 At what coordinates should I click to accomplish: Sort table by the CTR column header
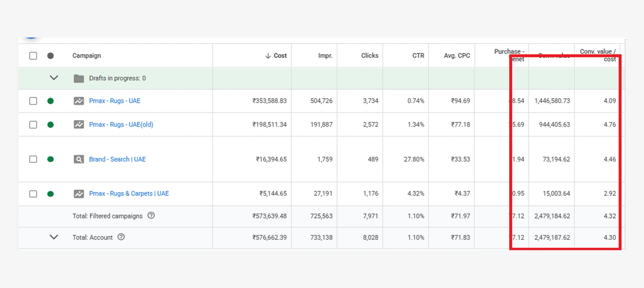(x=418, y=56)
